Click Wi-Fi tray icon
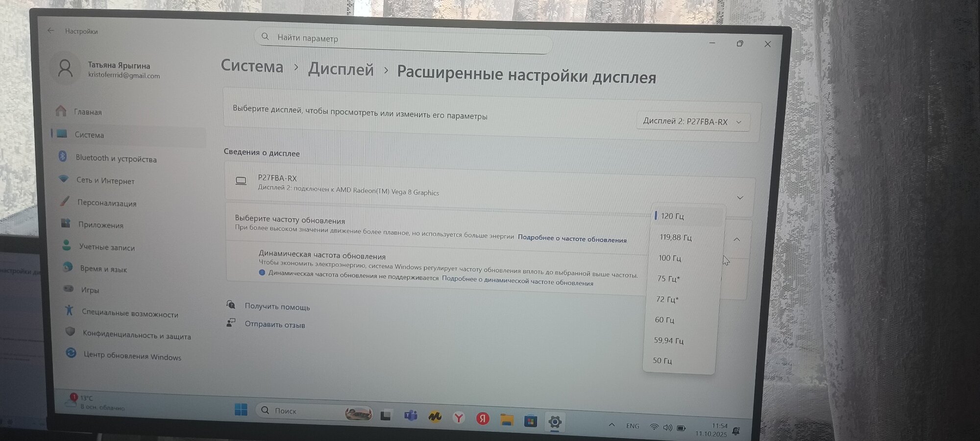The height and width of the screenshot is (441, 980). click(x=654, y=427)
